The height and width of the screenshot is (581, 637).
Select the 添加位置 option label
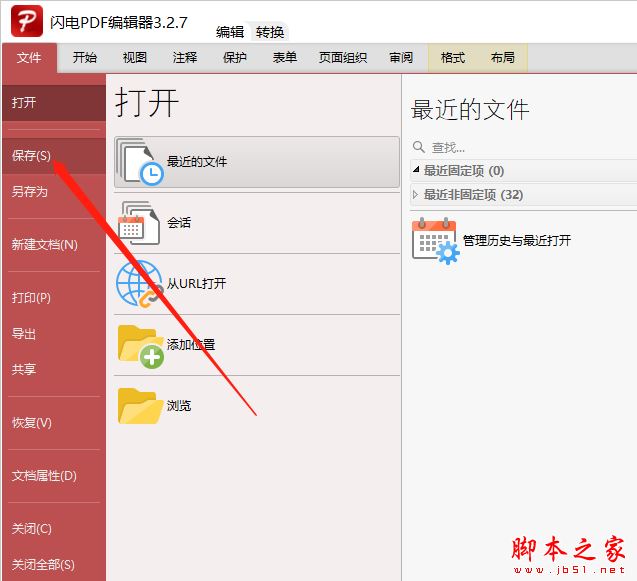[x=191, y=345]
